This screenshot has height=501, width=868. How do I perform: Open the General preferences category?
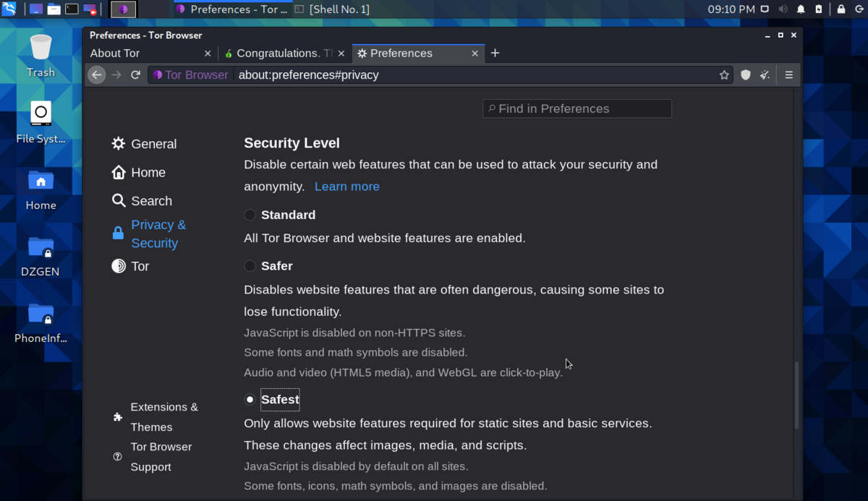[144, 144]
